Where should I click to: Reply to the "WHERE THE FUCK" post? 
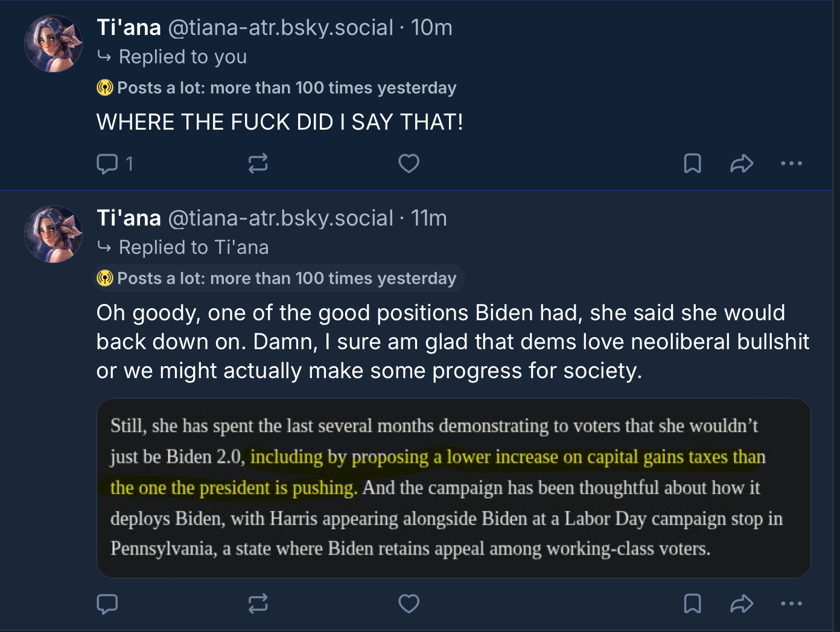[108, 163]
